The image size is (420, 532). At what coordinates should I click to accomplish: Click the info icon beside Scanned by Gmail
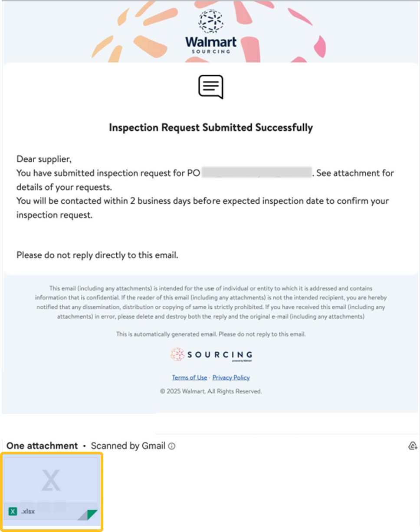tap(172, 446)
